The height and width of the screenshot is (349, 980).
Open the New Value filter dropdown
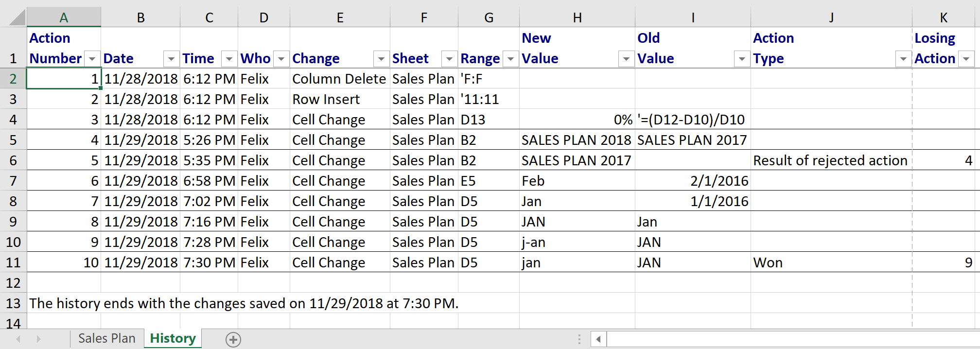(x=626, y=59)
